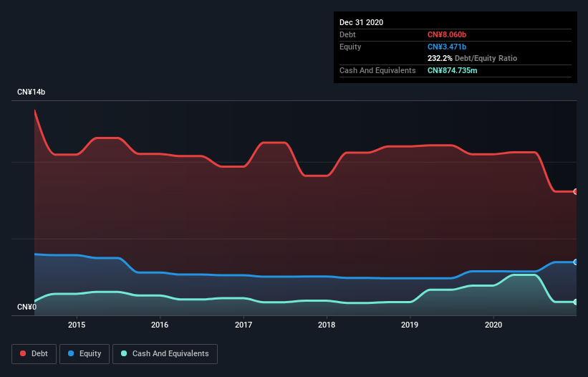Click the Equity value CN¥3.471b
The image size is (588, 377).
(447, 47)
